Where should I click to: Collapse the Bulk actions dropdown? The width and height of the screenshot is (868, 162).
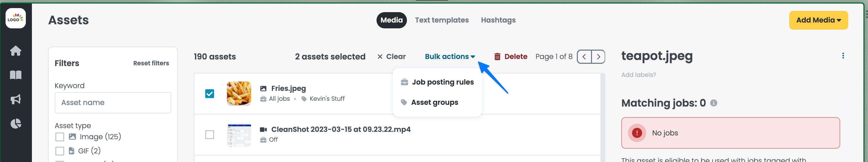pos(449,57)
